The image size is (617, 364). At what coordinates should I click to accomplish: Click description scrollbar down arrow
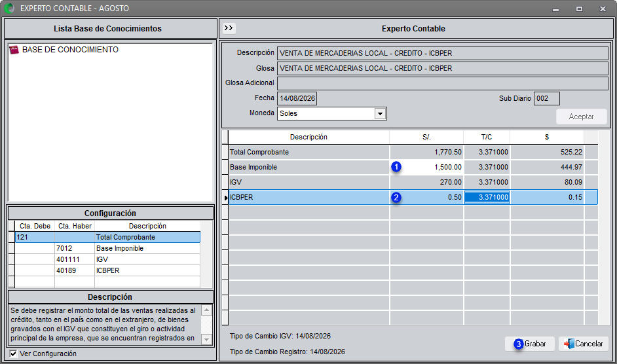pyautogui.click(x=206, y=339)
